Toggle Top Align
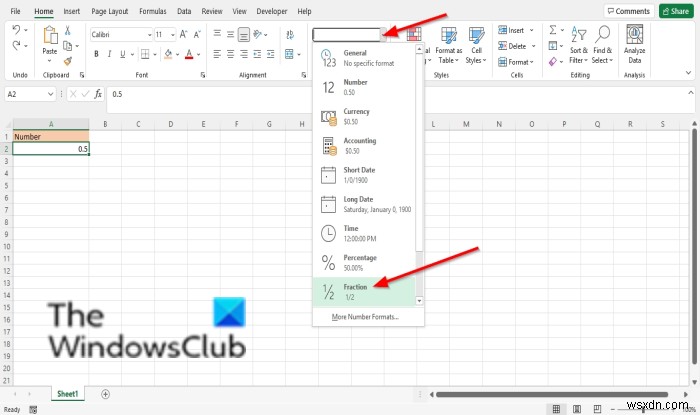The width and height of the screenshot is (700, 415). pos(217,33)
